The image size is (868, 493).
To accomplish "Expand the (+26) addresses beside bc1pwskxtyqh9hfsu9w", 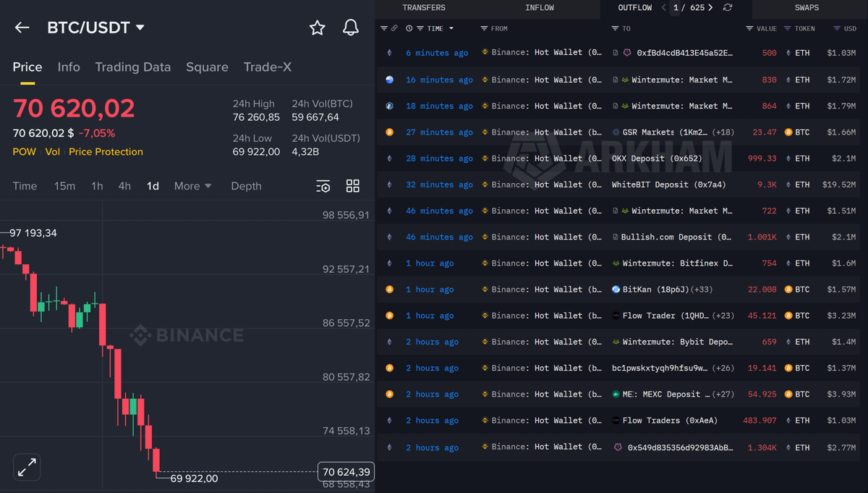I will (724, 368).
